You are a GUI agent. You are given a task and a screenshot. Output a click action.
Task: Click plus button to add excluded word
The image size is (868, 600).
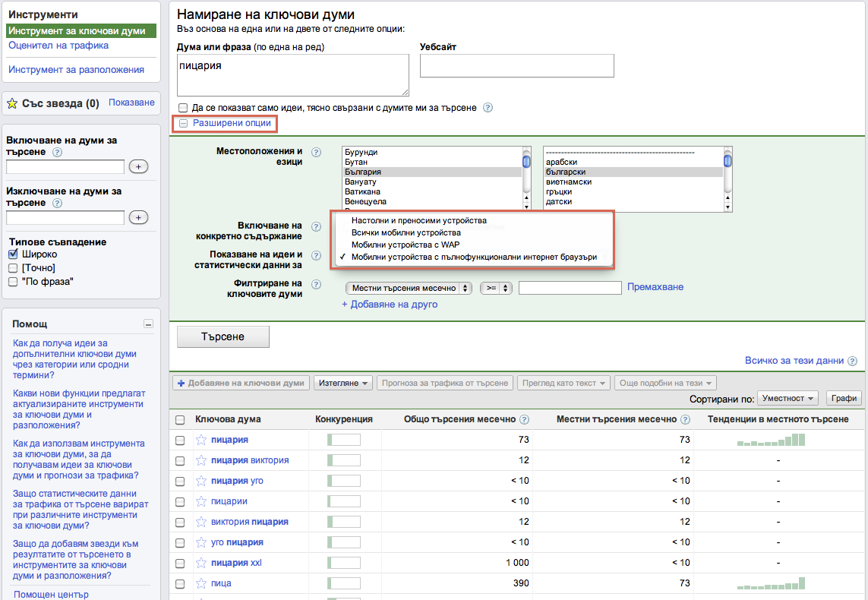coord(138,217)
